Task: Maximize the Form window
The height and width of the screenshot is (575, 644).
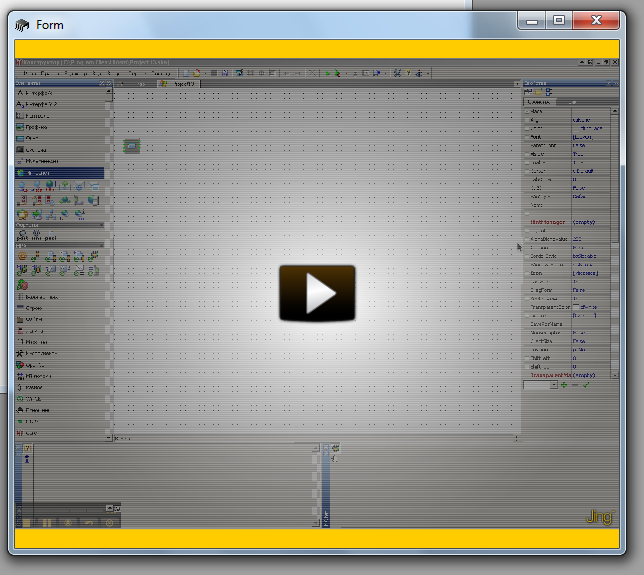Action: tap(559, 20)
